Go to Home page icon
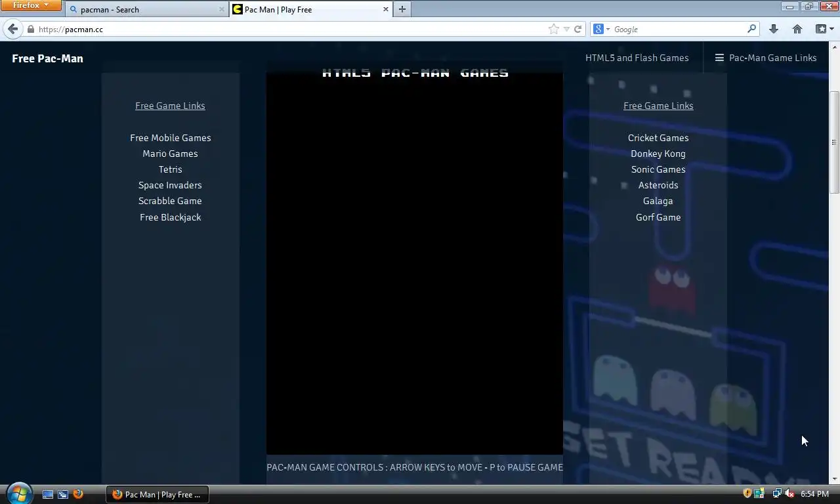840x504 pixels. point(797,29)
